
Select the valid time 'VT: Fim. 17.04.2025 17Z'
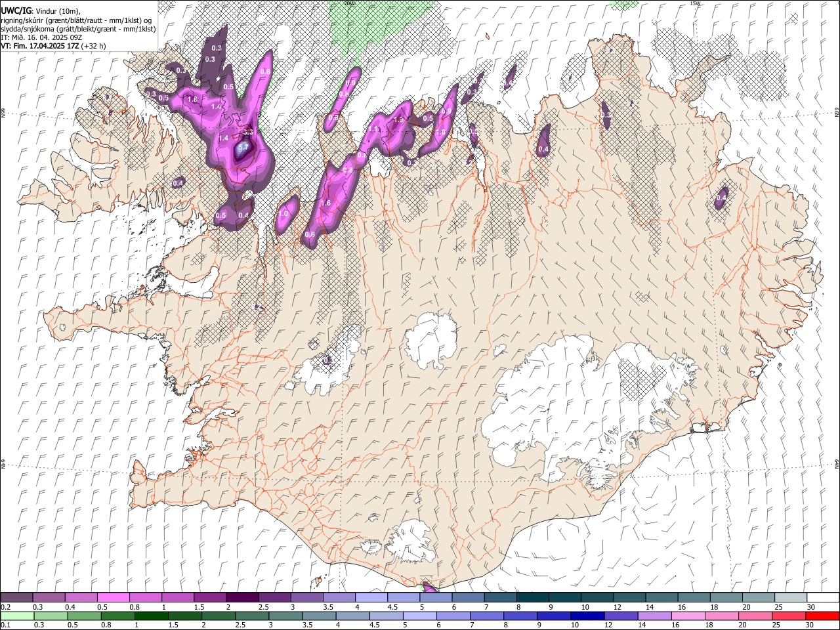(41, 46)
